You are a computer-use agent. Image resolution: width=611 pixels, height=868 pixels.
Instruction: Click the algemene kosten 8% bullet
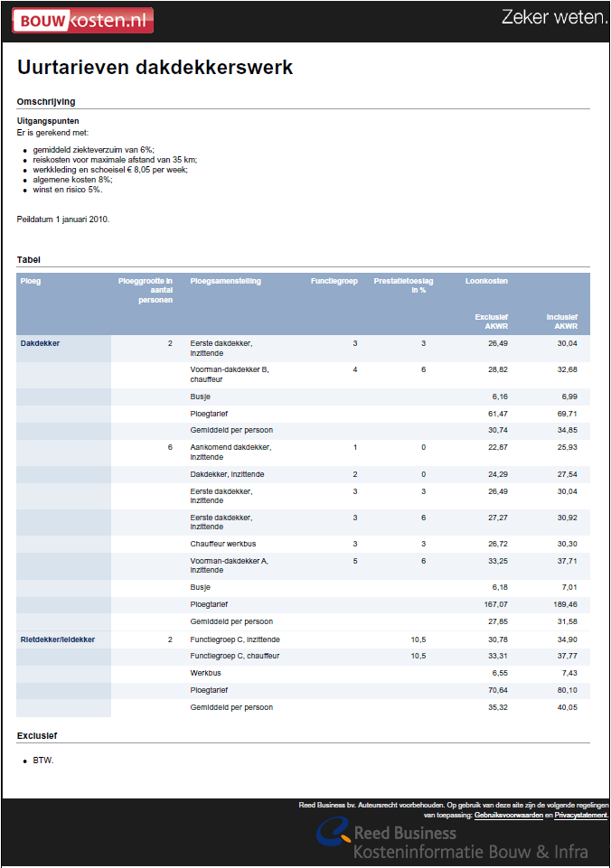click(72, 180)
